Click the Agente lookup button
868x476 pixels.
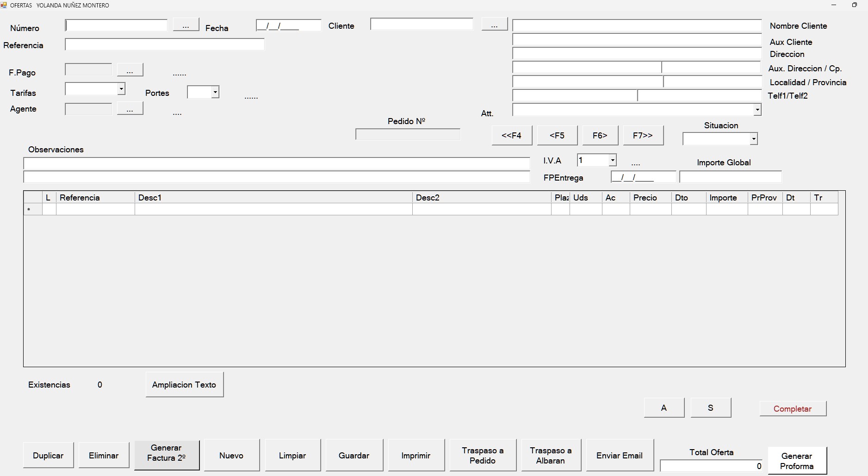point(130,109)
